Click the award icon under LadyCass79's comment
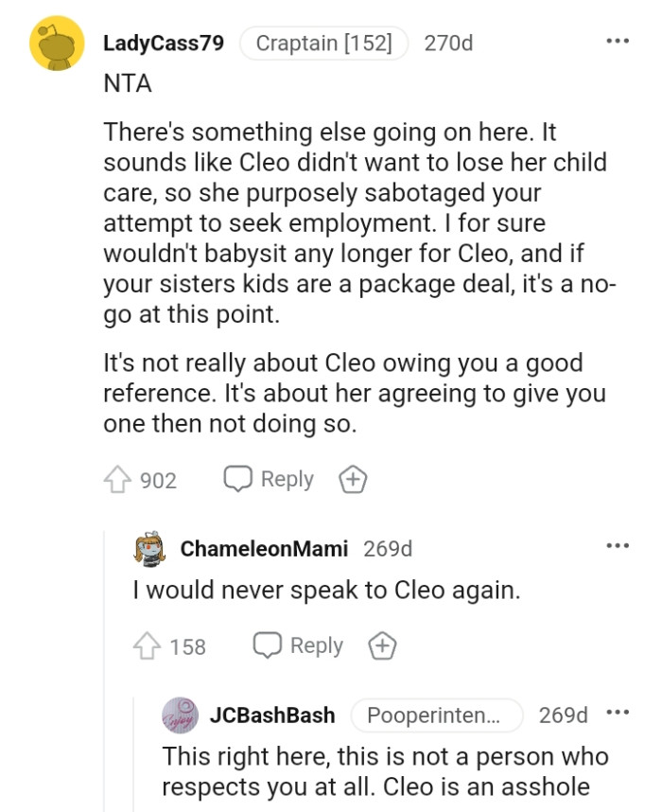The height and width of the screenshot is (812, 662). click(x=353, y=479)
